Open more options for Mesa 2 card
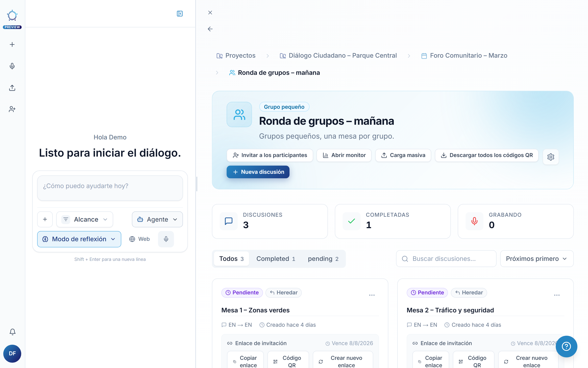 [x=557, y=295]
